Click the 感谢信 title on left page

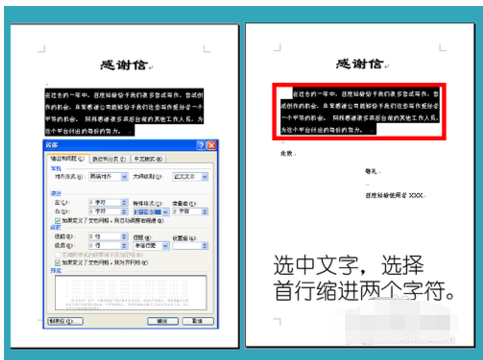(x=124, y=65)
